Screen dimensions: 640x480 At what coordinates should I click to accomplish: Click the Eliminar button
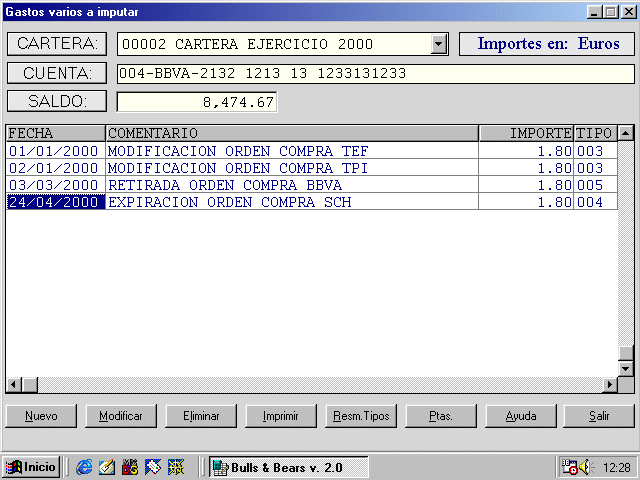click(201, 416)
